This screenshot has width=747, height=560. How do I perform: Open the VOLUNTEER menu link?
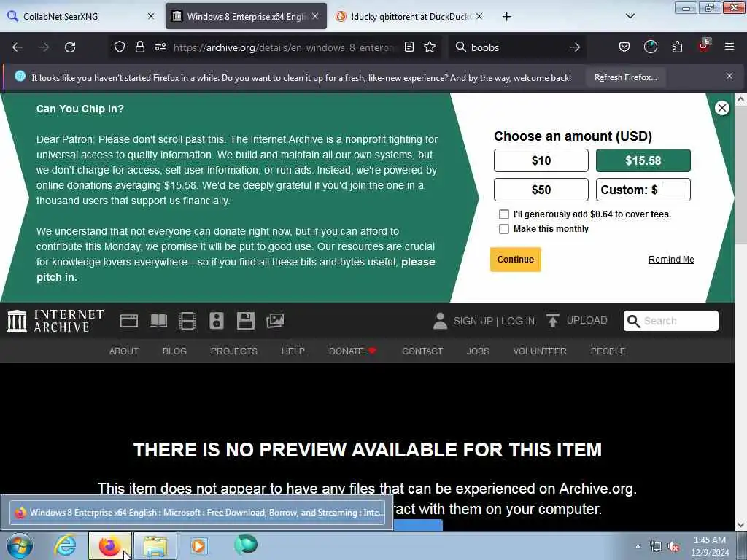pyautogui.click(x=540, y=351)
